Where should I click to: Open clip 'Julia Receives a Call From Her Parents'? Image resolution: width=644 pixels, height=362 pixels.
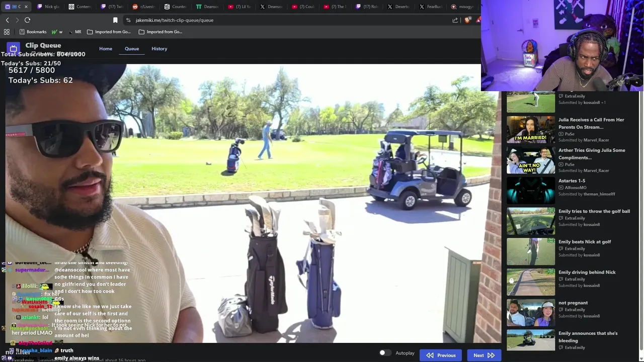point(591,123)
